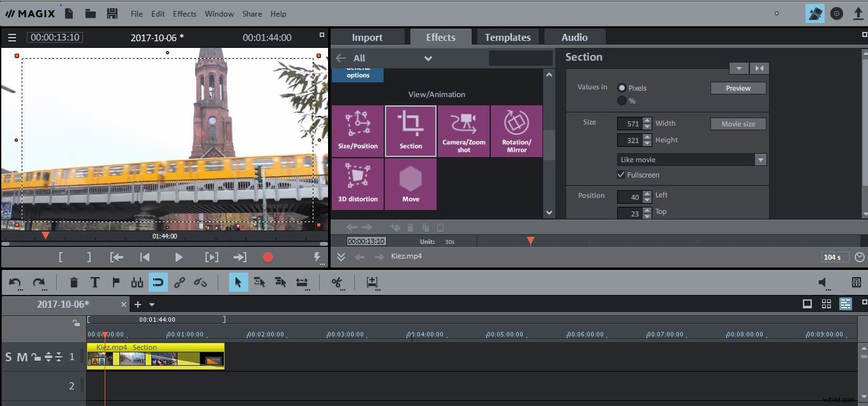Open the Like movie dropdown

point(759,159)
